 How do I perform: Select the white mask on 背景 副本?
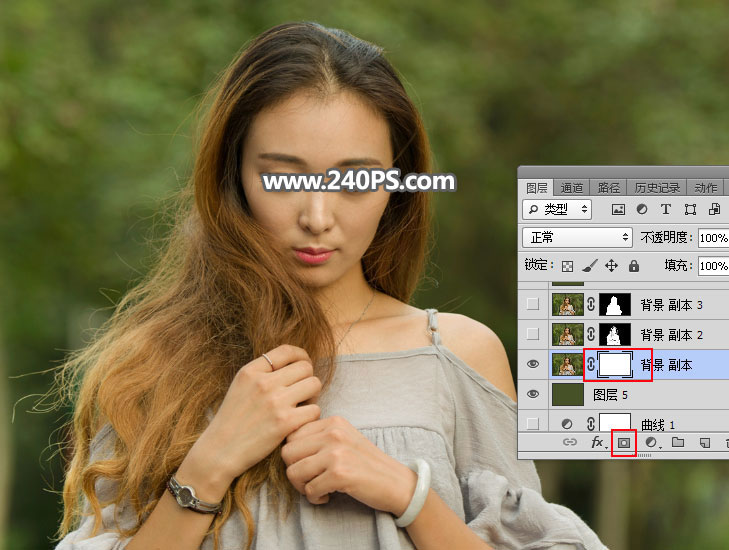click(x=615, y=364)
